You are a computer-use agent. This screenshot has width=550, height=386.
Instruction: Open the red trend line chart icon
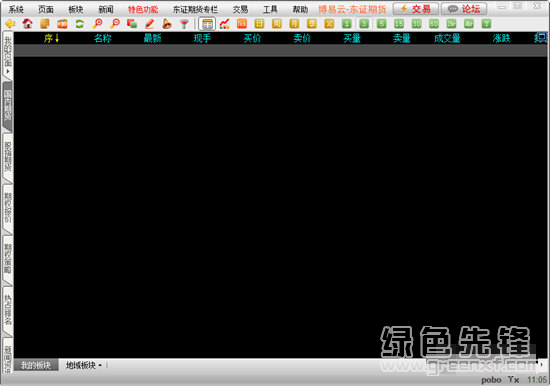click(x=224, y=24)
